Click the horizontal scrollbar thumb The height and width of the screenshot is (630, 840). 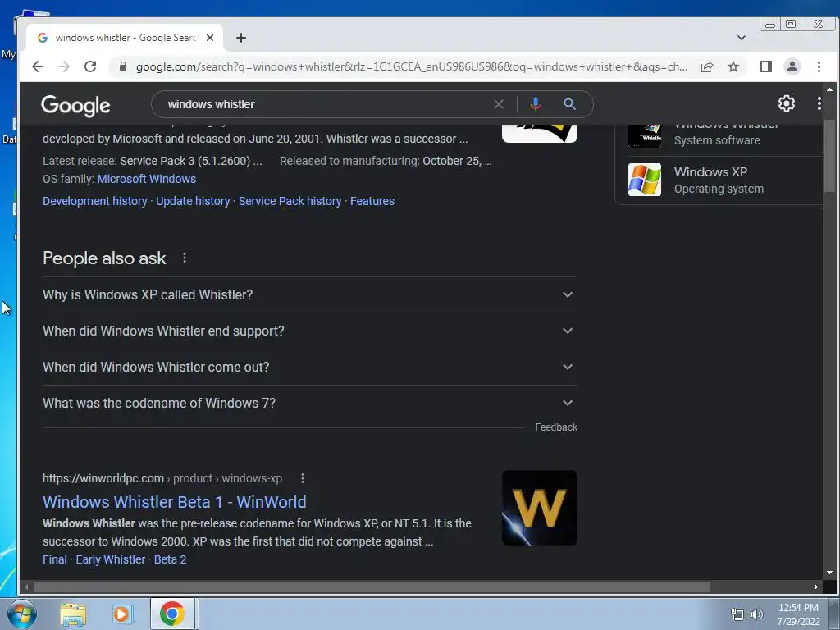tap(372, 587)
